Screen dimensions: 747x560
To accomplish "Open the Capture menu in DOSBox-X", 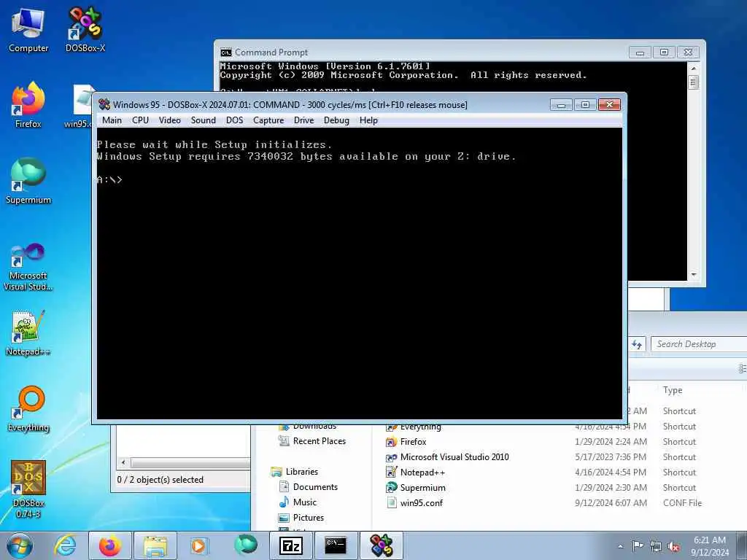I will (268, 120).
